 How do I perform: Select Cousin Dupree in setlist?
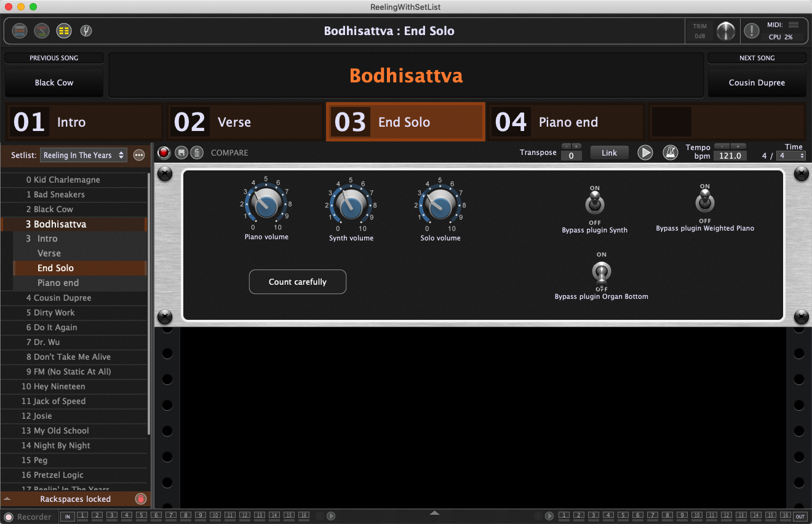click(x=74, y=298)
